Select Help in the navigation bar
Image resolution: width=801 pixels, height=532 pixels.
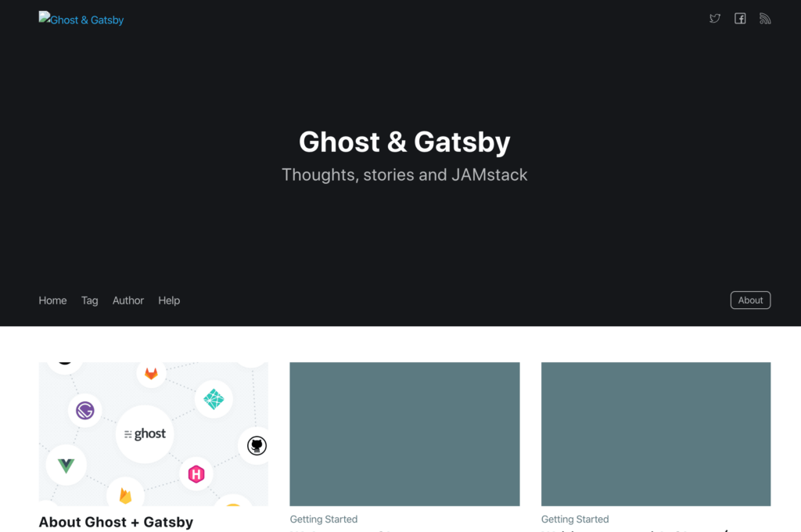pos(169,300)
